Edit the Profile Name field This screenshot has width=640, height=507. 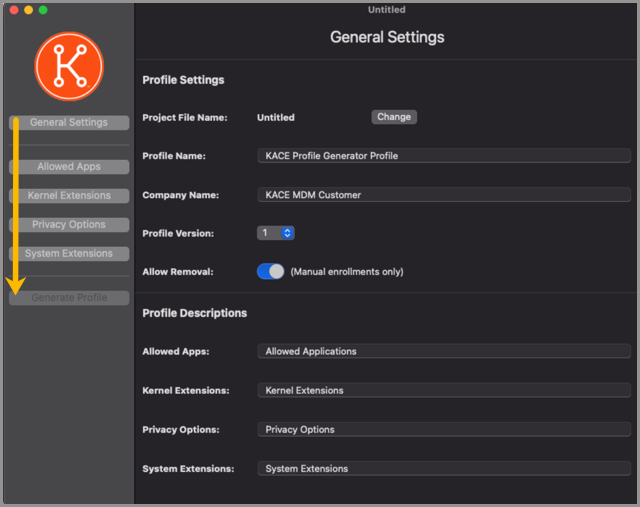pyautogui.click(x=443, y=156)
